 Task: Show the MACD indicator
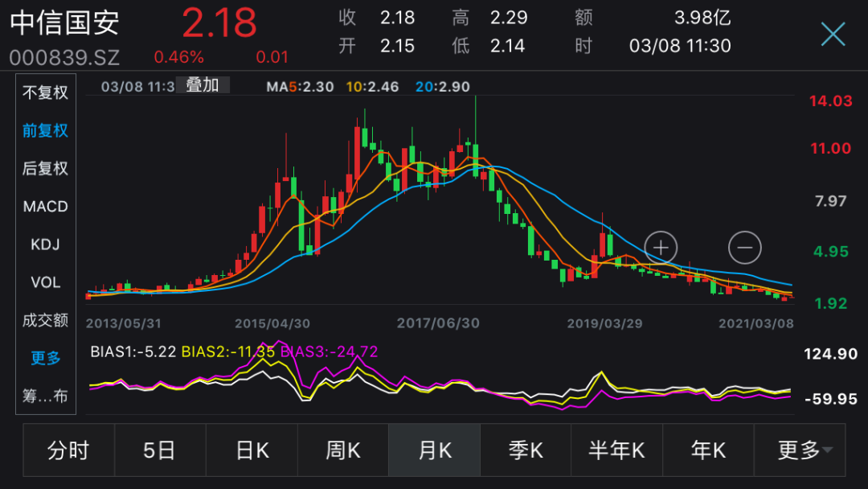45,207
